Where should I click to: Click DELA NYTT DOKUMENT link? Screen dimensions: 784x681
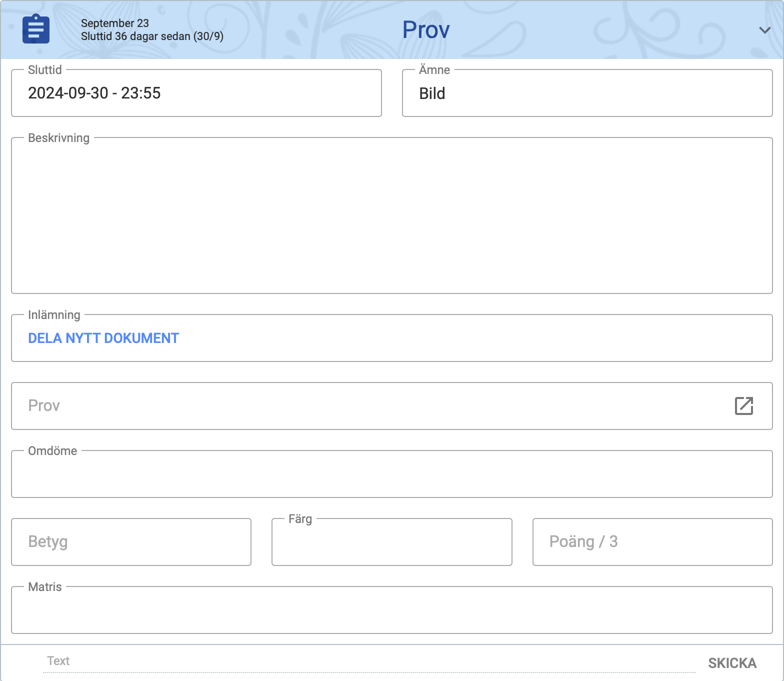[x=103, y=338]
